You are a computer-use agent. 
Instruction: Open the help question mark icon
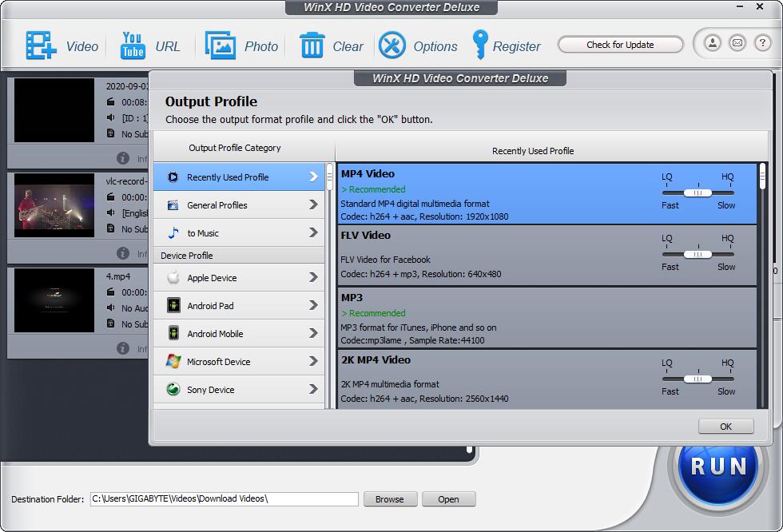pos(762,43)
